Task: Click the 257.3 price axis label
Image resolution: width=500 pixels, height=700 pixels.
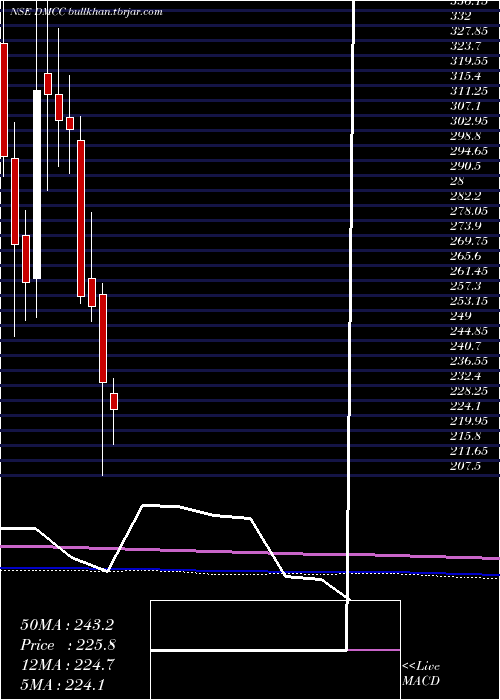Action: point(465,286)
